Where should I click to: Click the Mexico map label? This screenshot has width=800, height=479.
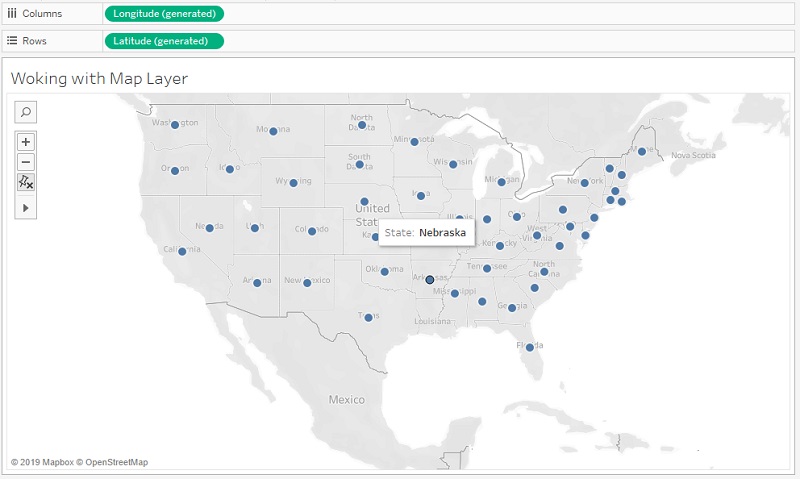point(347,399)
